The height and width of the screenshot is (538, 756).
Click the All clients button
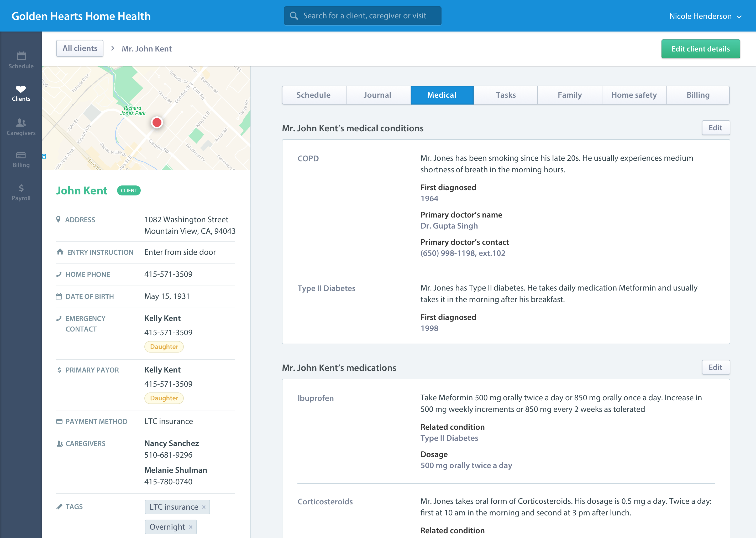80,48
